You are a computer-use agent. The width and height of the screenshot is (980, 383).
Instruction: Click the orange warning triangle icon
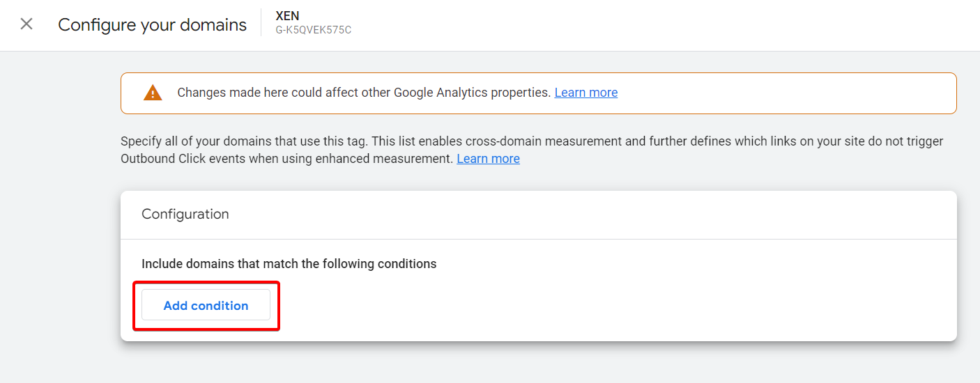153,93
